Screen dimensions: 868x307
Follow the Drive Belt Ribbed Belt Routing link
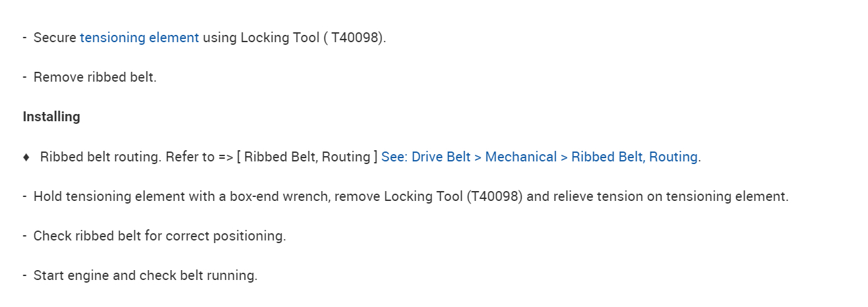click(539, 157)
